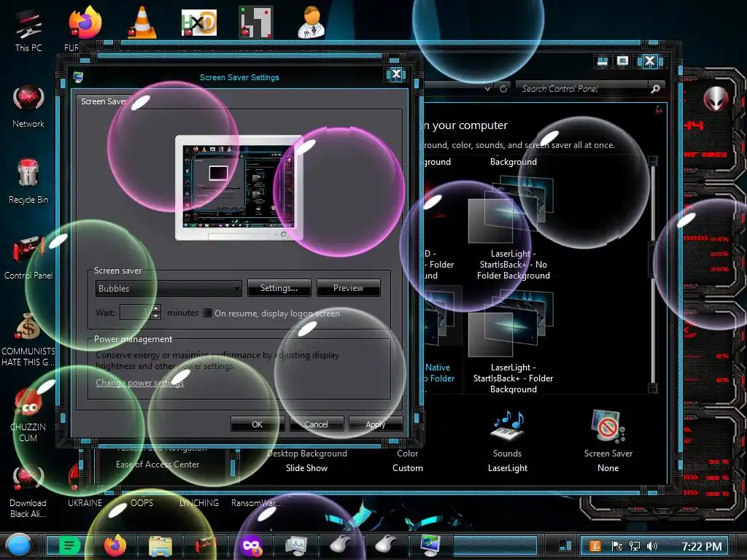
Task: Refresh the Control Panel address bar
Action: pyautogui.click(x=503, y=88)
